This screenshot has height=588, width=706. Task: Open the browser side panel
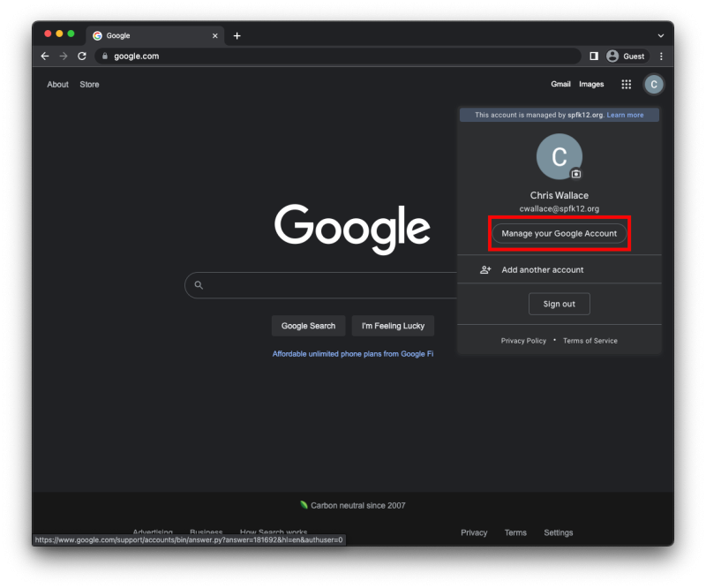(594, 56)
